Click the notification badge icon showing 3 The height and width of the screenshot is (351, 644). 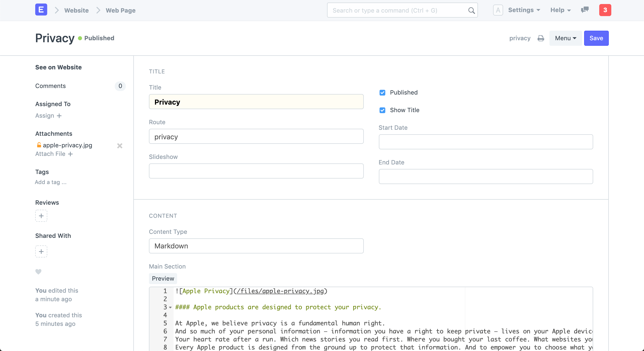point(605,10)
